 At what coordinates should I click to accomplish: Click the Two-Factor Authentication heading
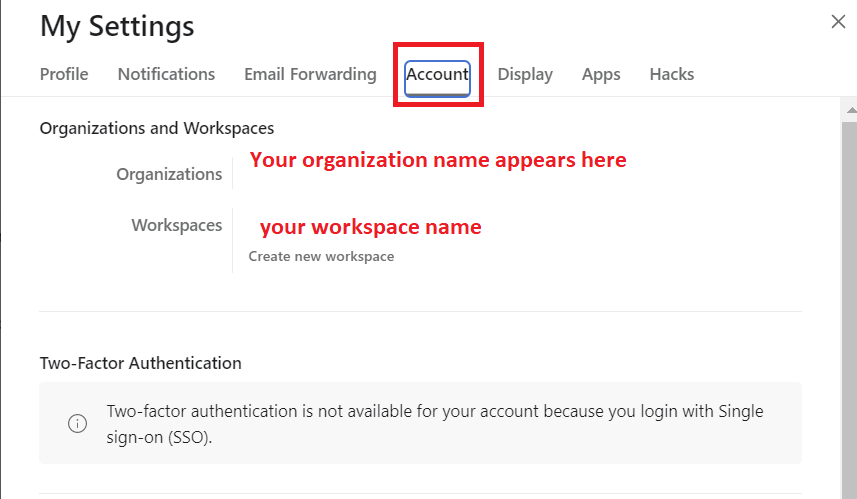[140, 363]
